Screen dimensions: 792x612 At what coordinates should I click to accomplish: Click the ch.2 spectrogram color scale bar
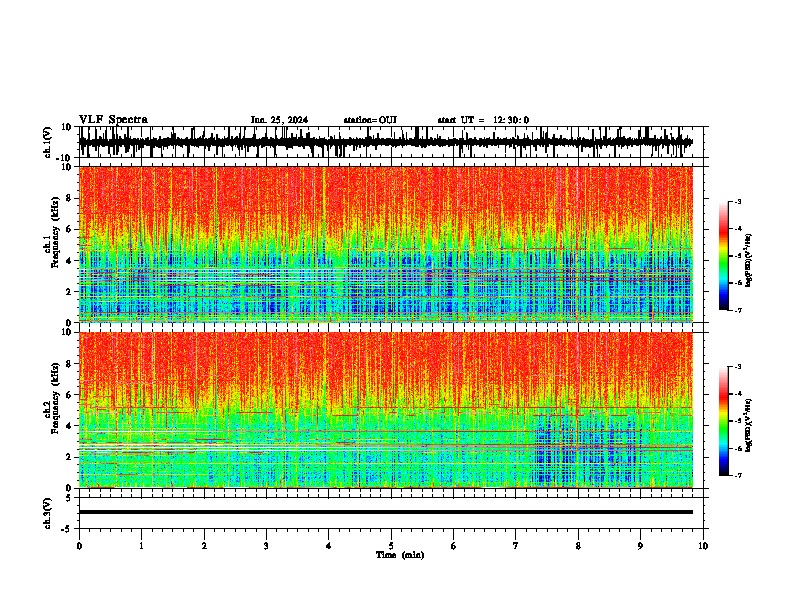724,421
